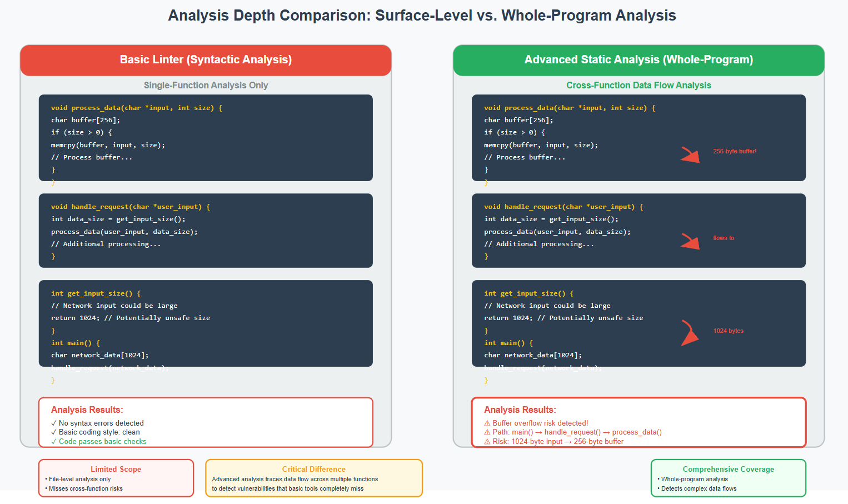Click the red 'flows to' arrow

point(691,241)
